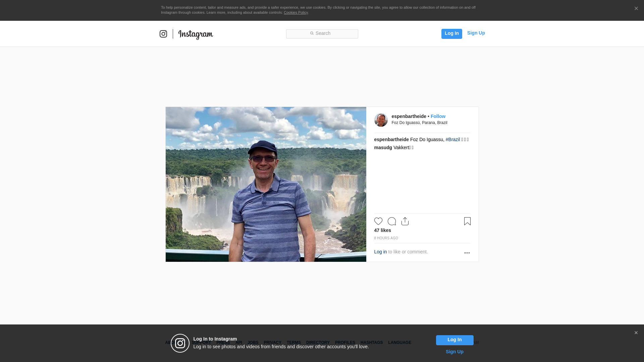Image resolution: width=644 pixels, height=362 pixels.
Task: Open comments via speech bubble icon
Action: tap(391, 221)
